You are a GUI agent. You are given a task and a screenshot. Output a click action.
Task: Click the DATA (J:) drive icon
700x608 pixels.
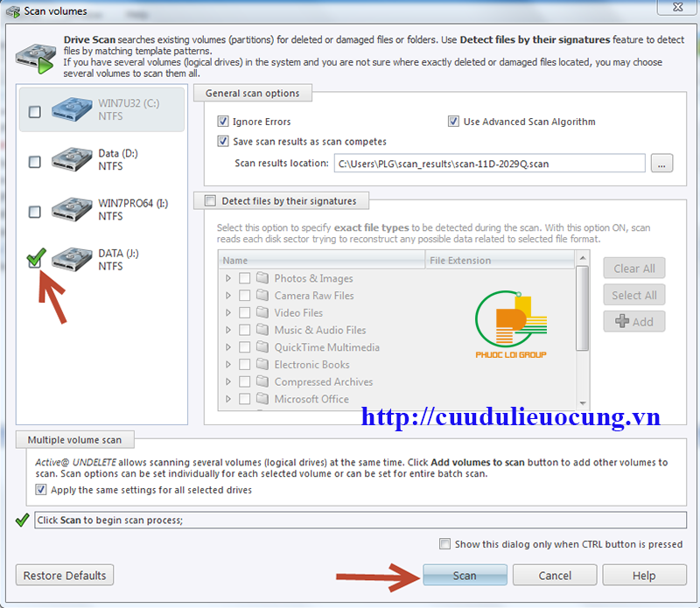[72, 261]
